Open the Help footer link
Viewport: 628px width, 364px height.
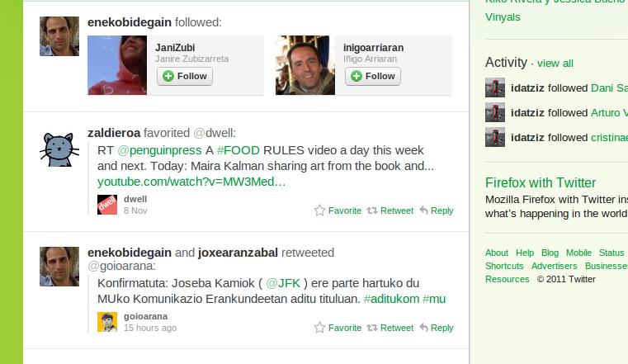click(525, 253)
